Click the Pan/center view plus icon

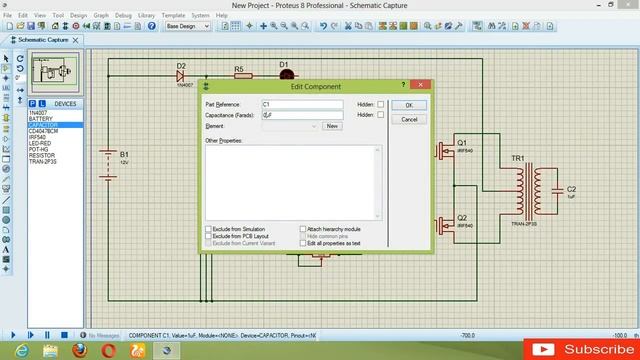[263, 26]
